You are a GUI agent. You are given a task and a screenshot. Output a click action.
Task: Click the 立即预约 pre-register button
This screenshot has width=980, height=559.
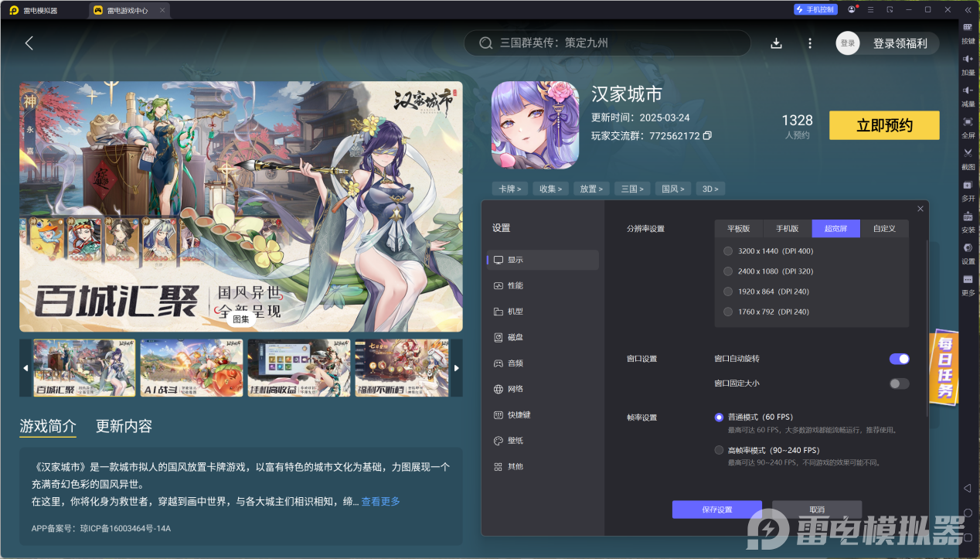[883, 124]
